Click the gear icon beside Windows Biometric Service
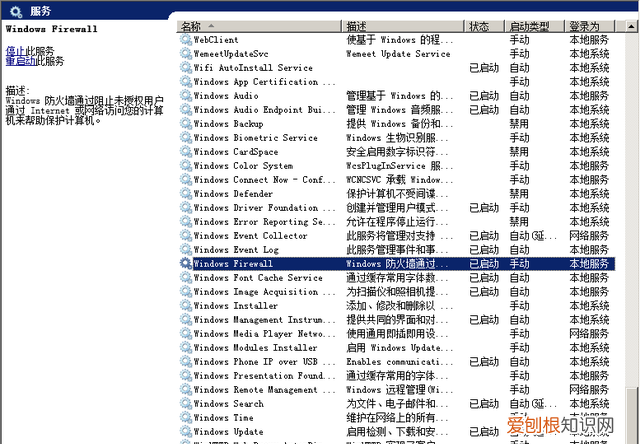Viewport: 640px width, 444px height. click(186, 138)
